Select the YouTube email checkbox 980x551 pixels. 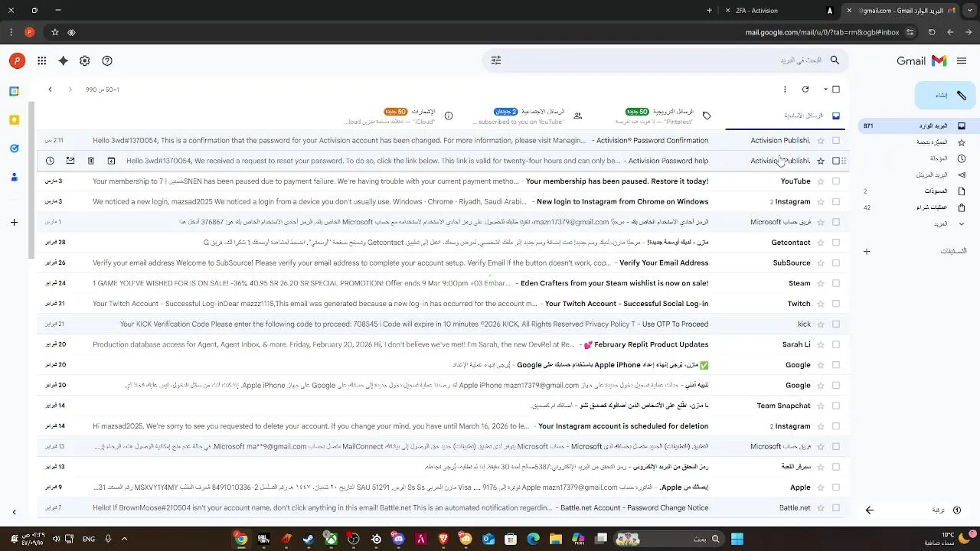(x=836, y=181)
